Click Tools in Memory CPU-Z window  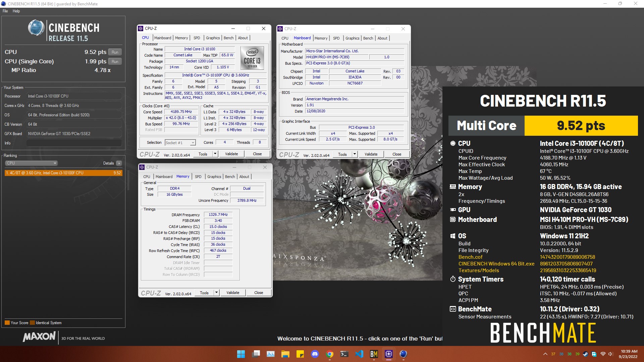pos(204,293)
